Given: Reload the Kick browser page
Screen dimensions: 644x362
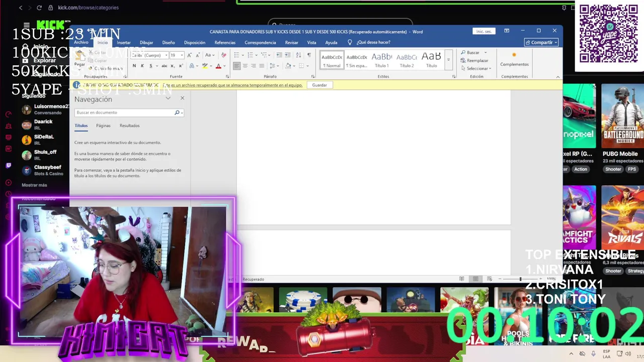Looking at the screenshot, I should coord(39,8).
